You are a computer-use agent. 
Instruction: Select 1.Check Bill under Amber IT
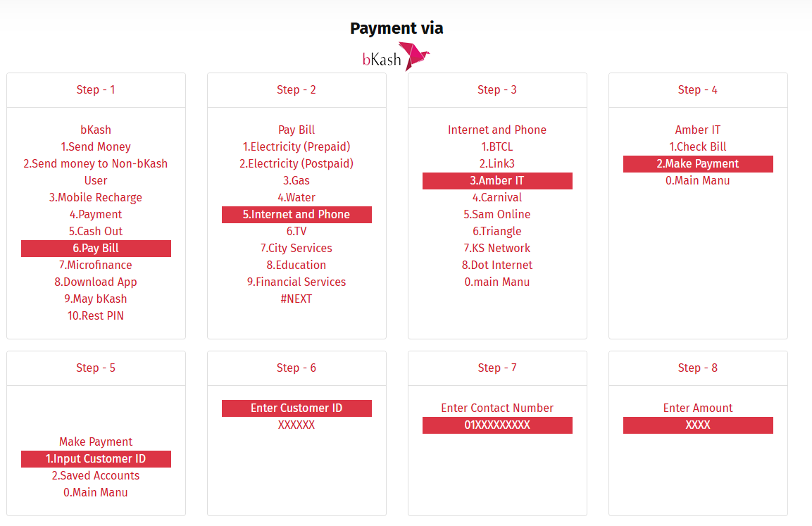tap(698, 147)
